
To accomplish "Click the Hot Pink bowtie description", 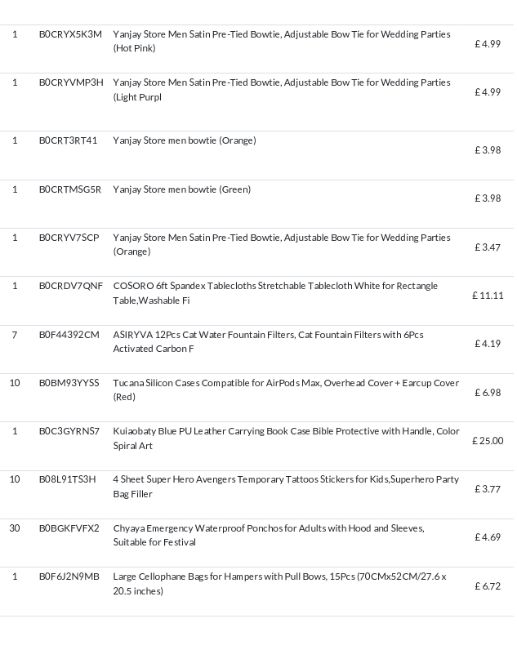I will (x=282, y=41).
